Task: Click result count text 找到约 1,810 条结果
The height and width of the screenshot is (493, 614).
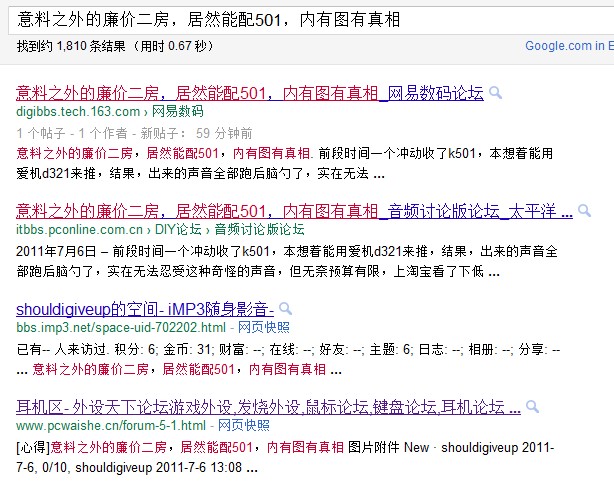Action: [x=71, y=46]
